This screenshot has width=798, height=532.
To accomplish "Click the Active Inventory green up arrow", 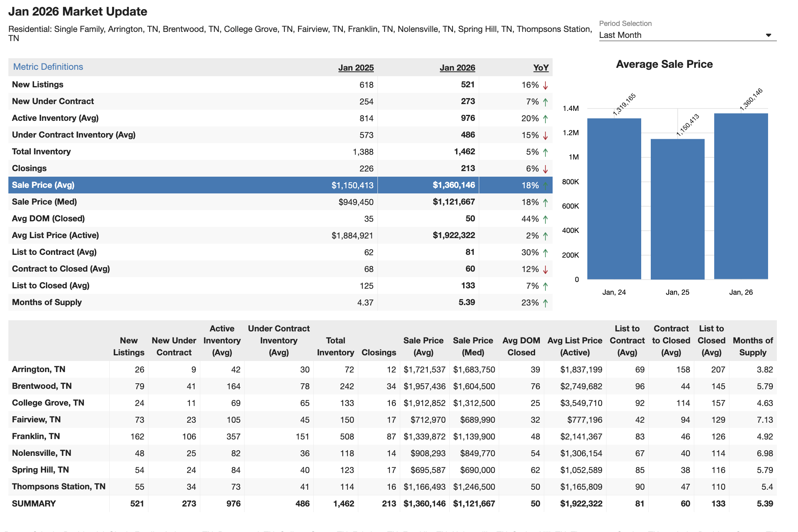I will pyautogui.click(x=545, y=119).
